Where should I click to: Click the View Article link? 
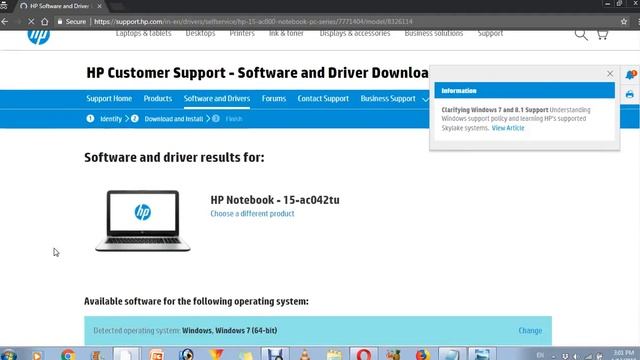point(508,128)
